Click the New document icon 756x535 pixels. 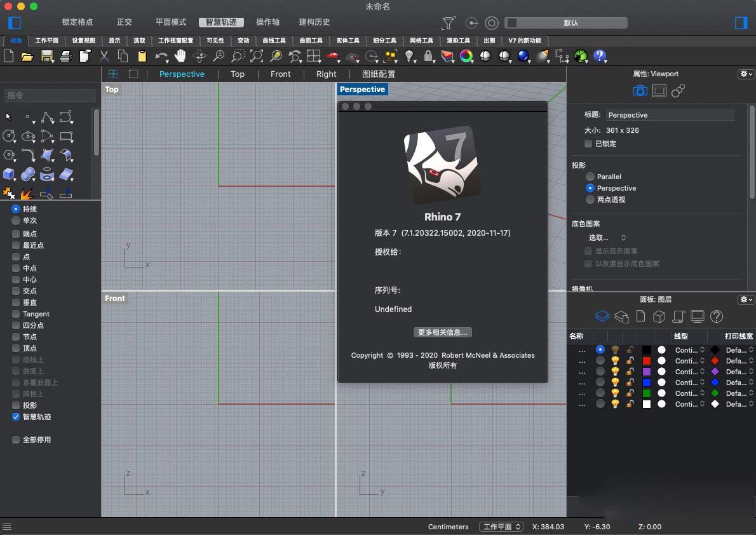(9, 56)
